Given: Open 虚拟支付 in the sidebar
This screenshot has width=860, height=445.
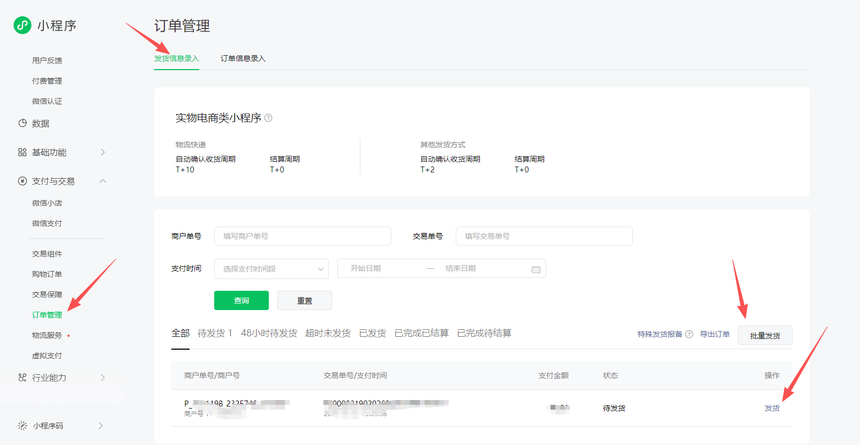Looking at the screenshot, I should tap(47, 356).
